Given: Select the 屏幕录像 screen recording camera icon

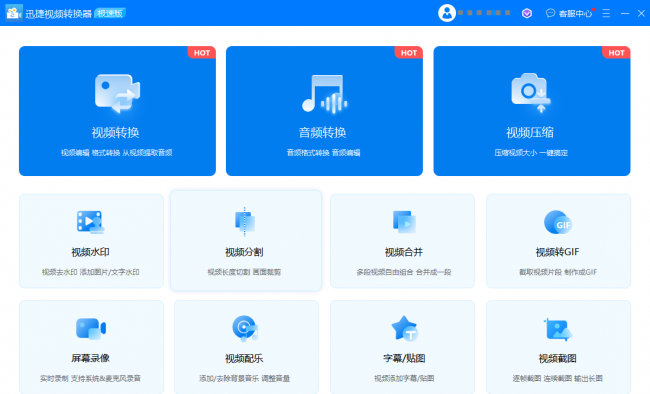Looking at the screenshot, I should 91,328.
